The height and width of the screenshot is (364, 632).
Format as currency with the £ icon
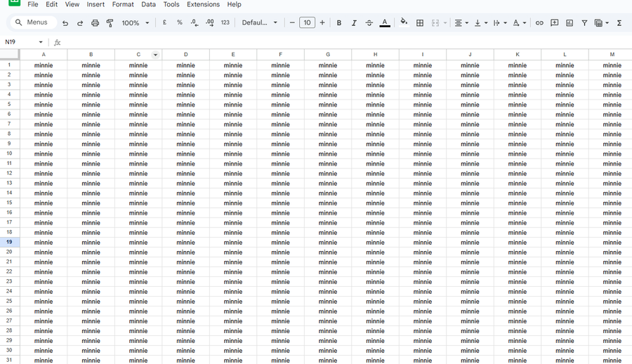(164, 22)
